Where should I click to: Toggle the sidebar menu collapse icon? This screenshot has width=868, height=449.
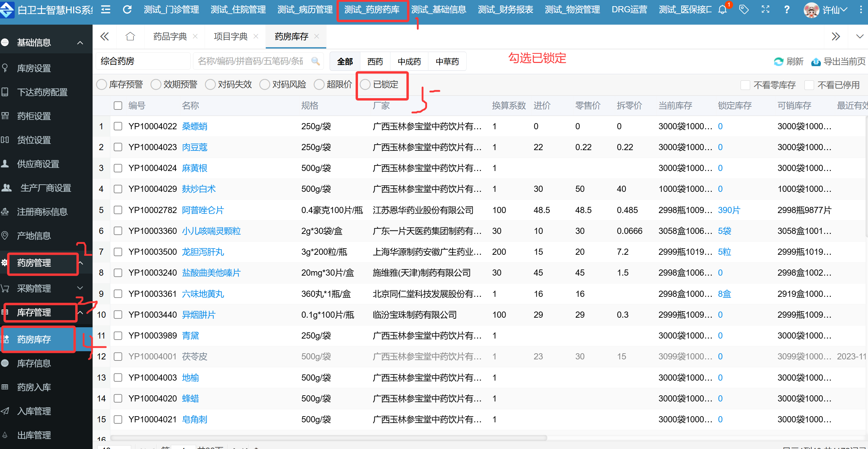point(106,10)
